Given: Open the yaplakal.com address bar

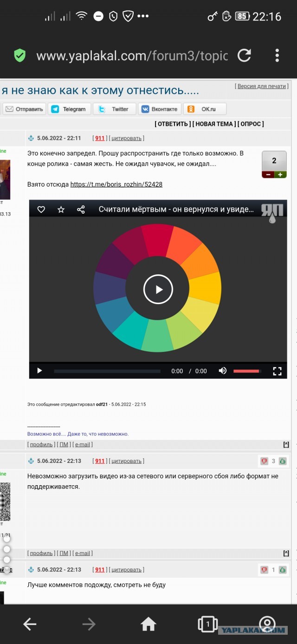Looking at the screenshot, I should 132,56.
